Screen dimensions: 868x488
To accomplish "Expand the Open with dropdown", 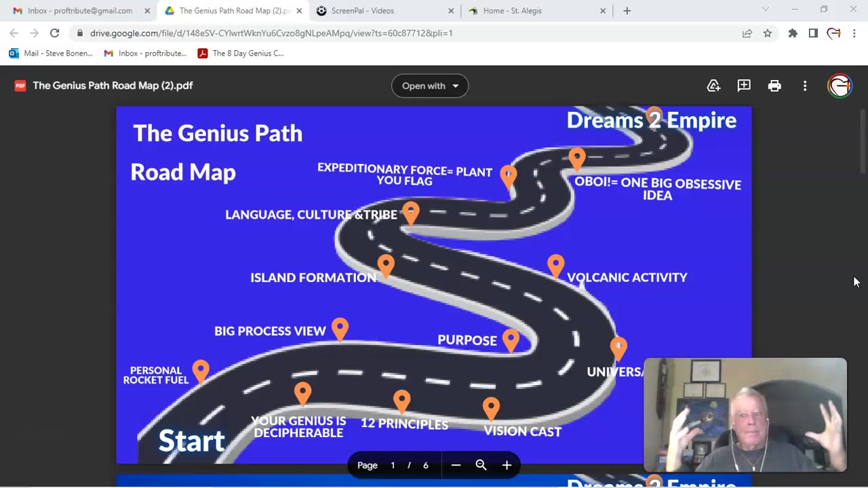I will 430,85.
